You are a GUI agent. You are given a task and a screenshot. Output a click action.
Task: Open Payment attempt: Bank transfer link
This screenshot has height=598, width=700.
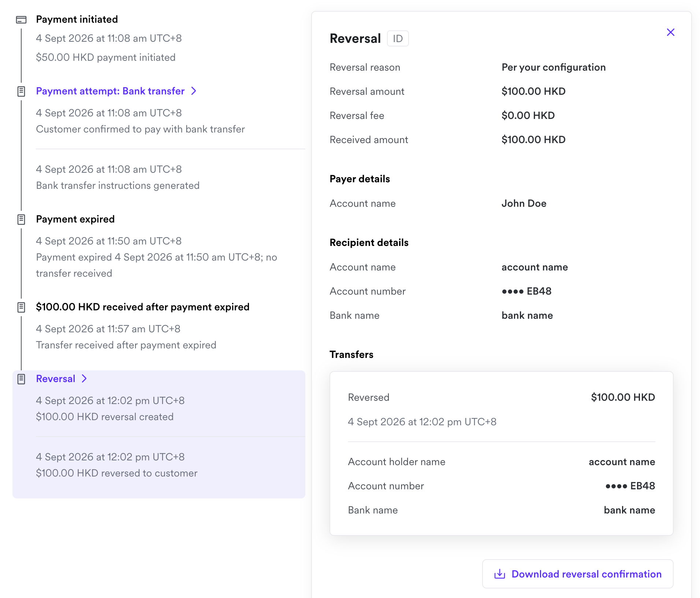(x=110, y=91)
